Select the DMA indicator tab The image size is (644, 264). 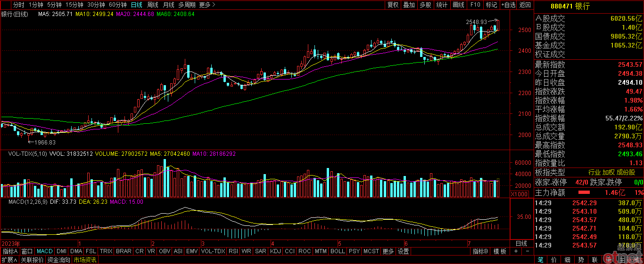76,252
